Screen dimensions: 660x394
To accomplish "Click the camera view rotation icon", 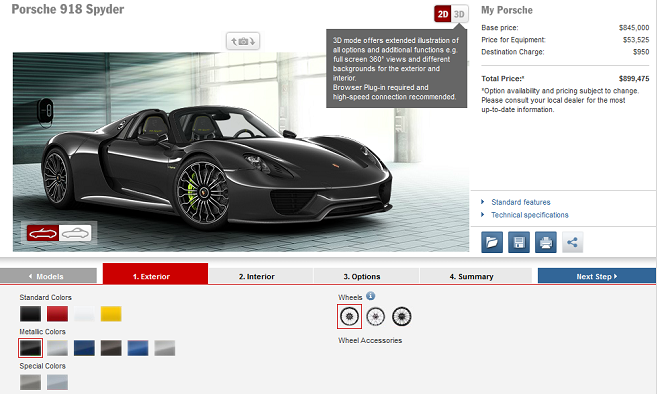I will pos(243,41).
